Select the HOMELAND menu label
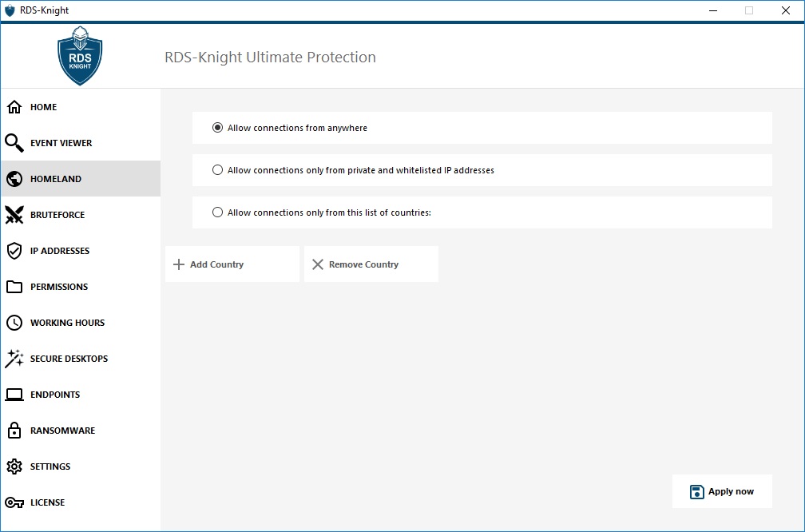 point(55,179)
